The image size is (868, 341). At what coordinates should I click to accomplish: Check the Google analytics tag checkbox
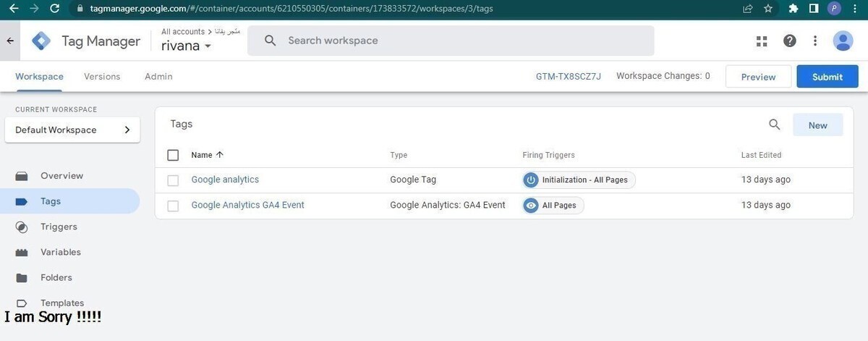coord(173,180)
